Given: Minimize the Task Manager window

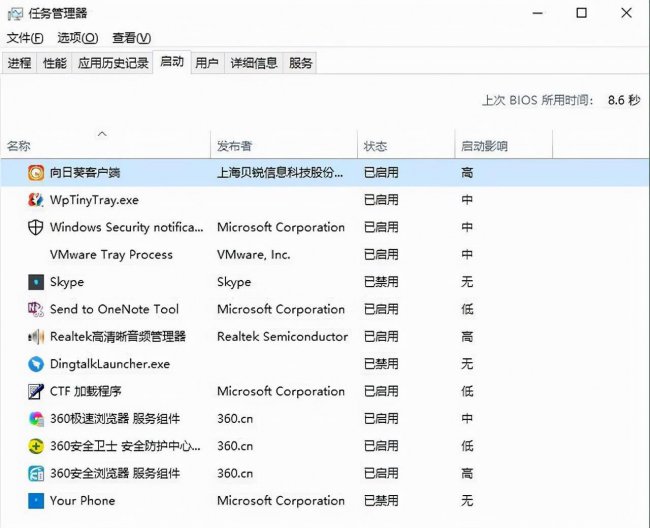Looking at the screenshot, I should 538,13.
